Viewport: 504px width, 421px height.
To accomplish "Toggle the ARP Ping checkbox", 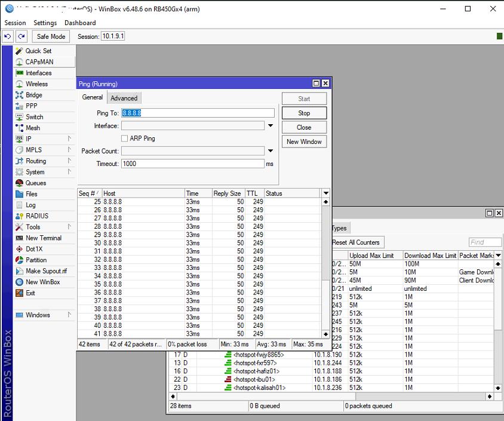I will [x=124, y=138].
